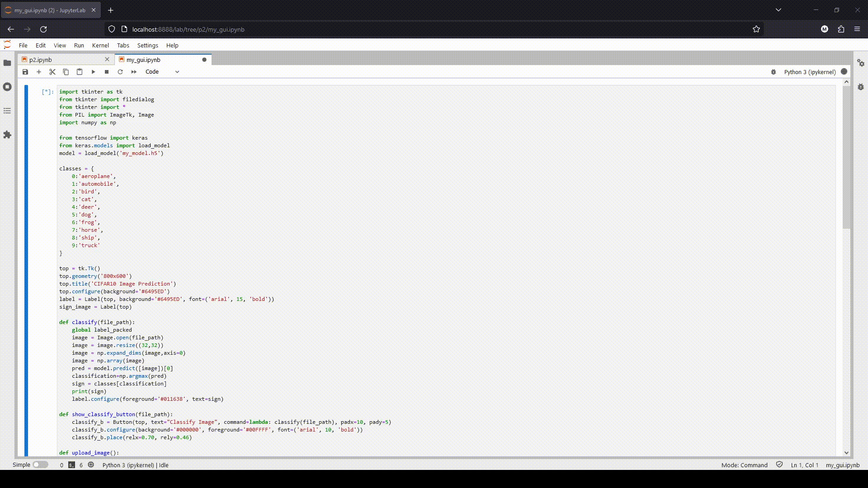Click the kernel status circle indicator
The width and height of the screenshot is (868, 488).
[x=844, y=71]
